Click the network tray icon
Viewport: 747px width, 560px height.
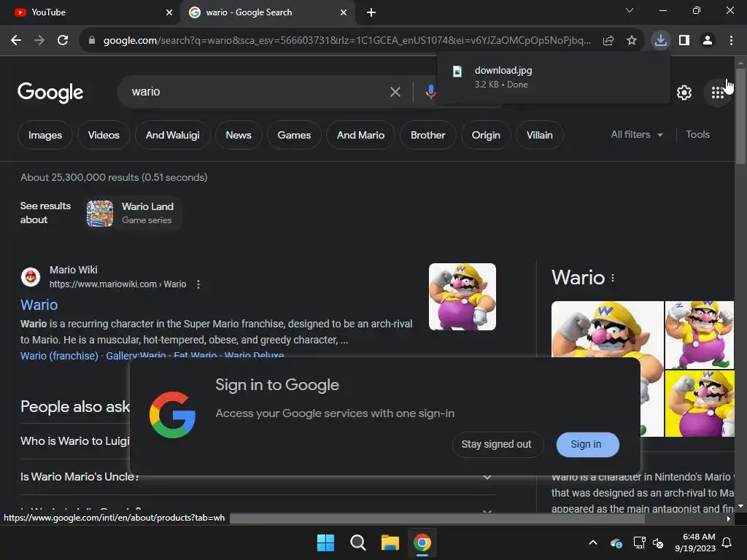point(639,542)
